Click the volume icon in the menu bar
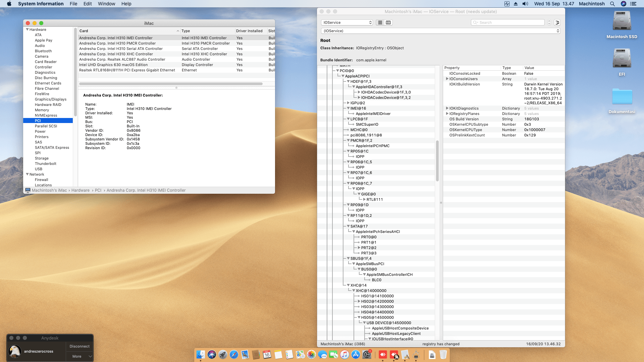Screen dimensions: 644x362 525,4
